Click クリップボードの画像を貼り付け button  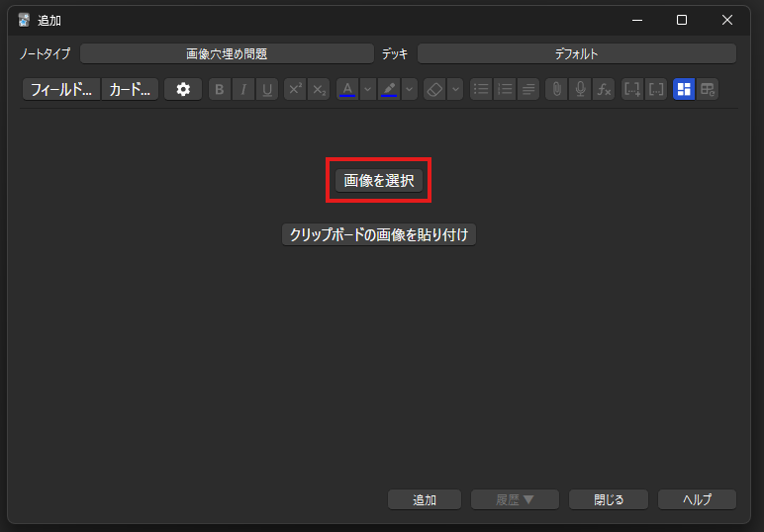point(379,235)
